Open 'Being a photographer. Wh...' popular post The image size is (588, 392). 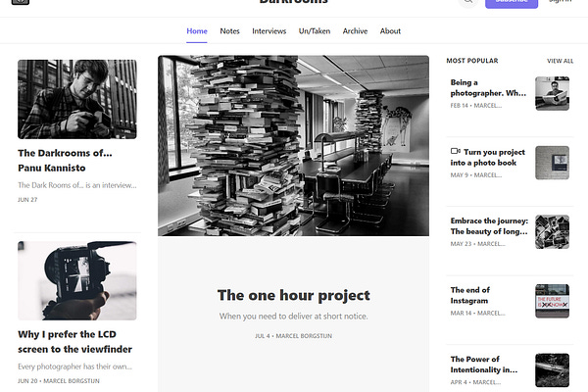click(488, 88)
